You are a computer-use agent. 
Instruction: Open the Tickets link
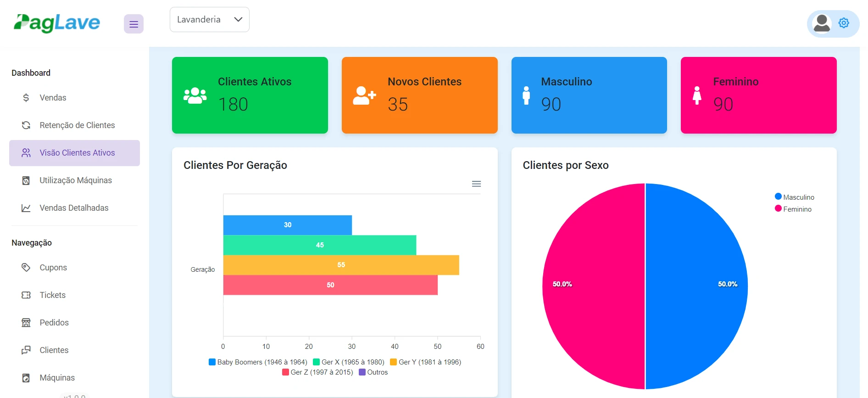74,295
